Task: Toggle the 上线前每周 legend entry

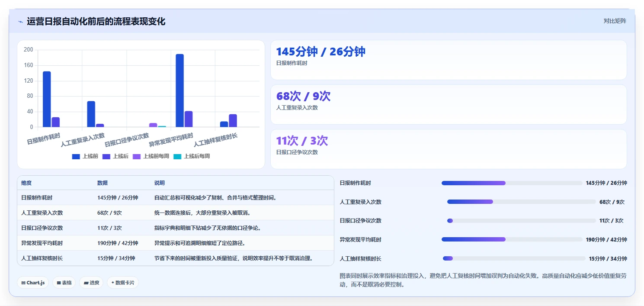Action: [151, 156]
